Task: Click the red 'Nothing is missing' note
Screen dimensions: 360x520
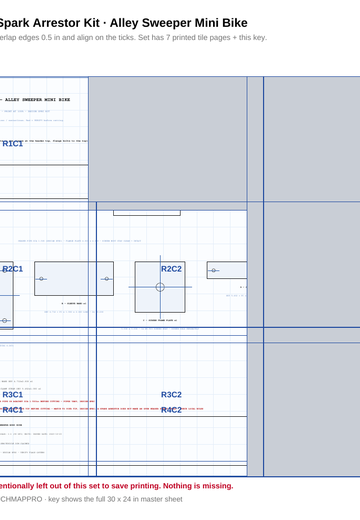Action: [117, 486]
